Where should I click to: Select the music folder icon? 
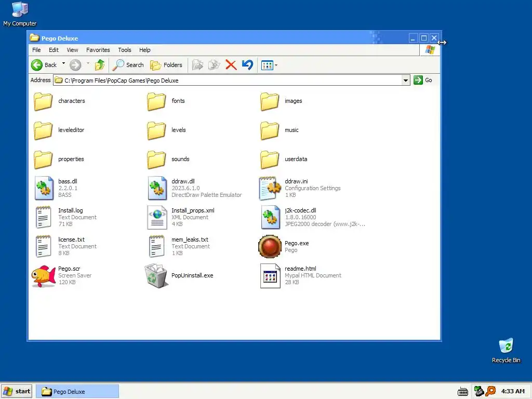[x=270, y=130]
